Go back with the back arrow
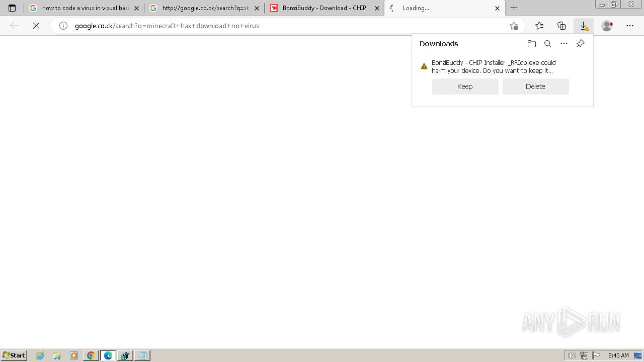 pos(14,26)
